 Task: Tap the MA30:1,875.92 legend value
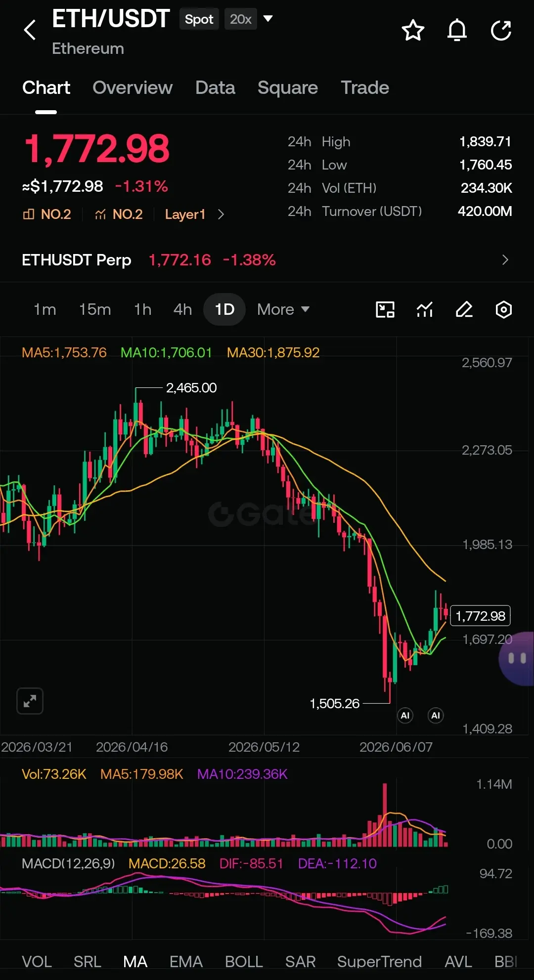coord(273,352)
